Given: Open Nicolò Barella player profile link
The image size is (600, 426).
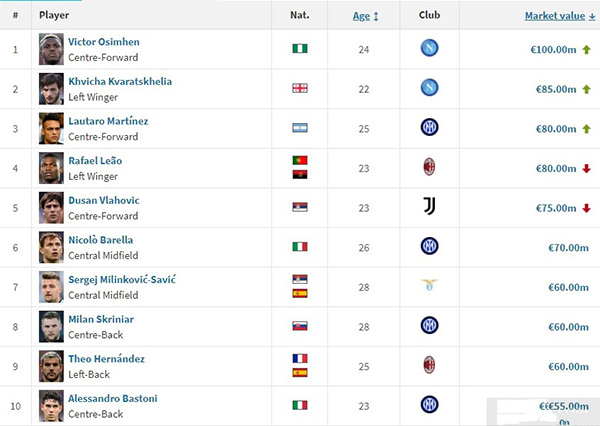Looking at the screenshot, I should coord(101,240).
